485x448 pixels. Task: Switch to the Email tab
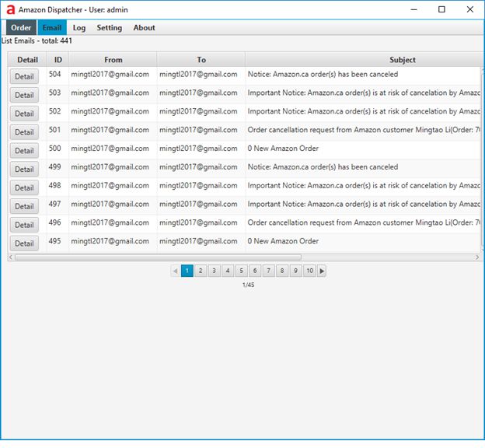pyautogui.click(x=52, y=27)
